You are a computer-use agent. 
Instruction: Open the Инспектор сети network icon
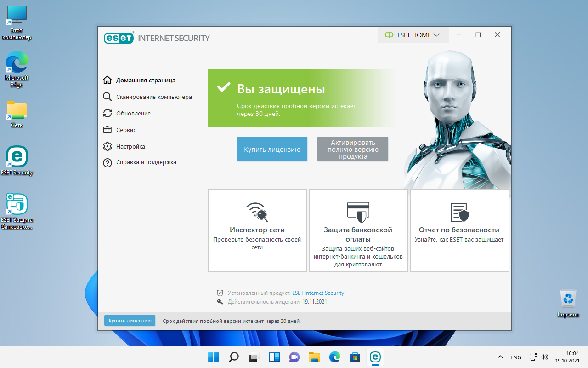[257, 212]
